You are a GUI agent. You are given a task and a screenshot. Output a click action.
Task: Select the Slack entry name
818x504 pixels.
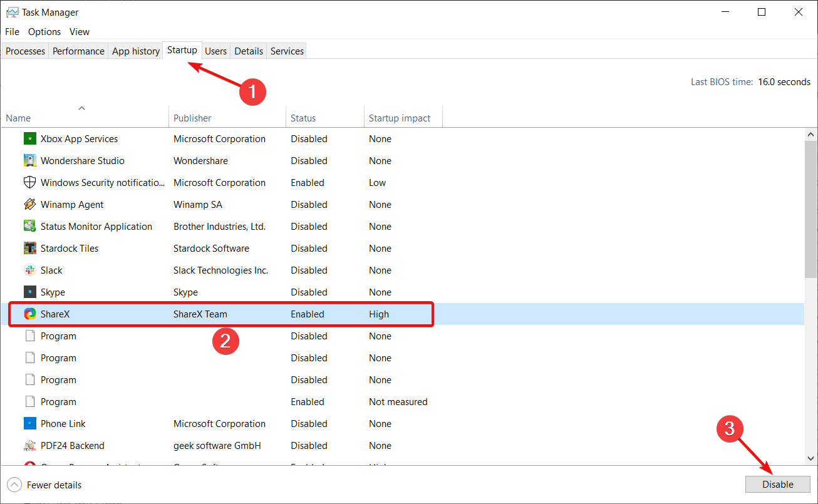tap(51, 270)
